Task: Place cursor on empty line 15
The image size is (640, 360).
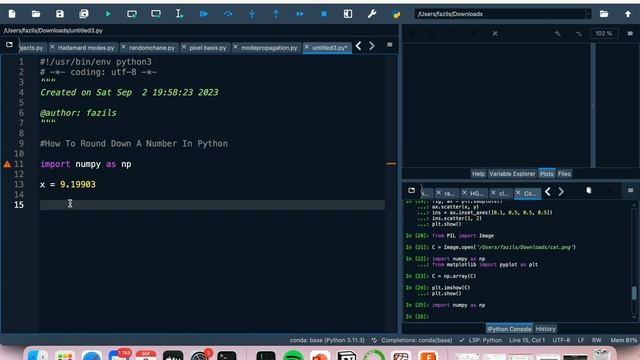Action: coord(212,205)
